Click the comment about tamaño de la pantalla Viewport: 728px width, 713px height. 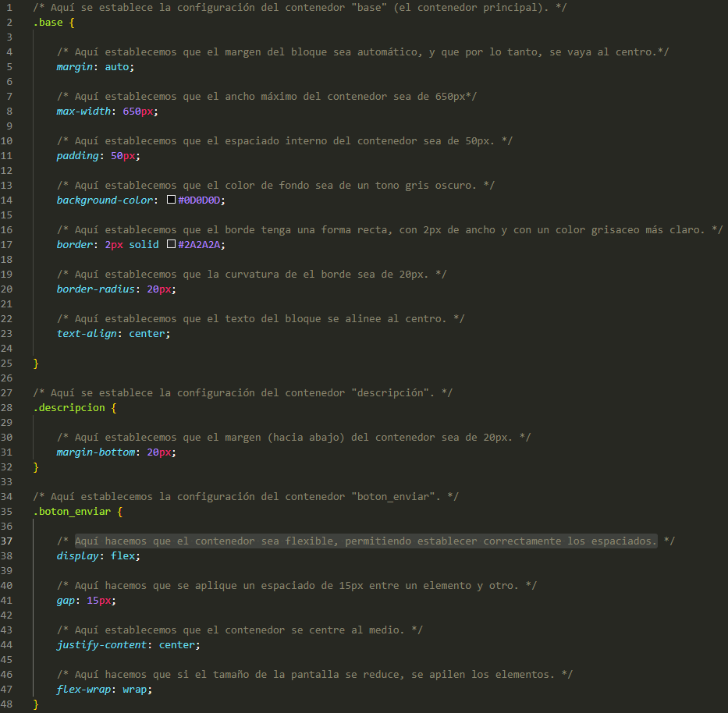click(314, 675)
